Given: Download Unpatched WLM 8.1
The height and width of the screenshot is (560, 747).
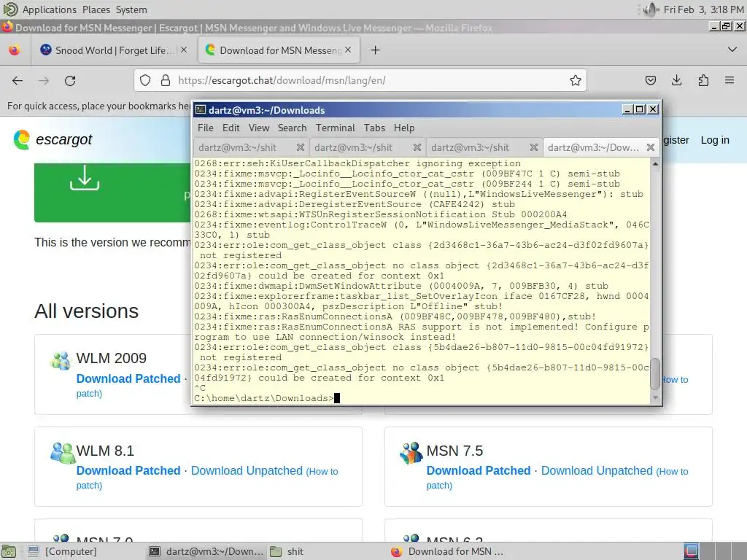Looking at the screenshot, I should pos(247,470).
